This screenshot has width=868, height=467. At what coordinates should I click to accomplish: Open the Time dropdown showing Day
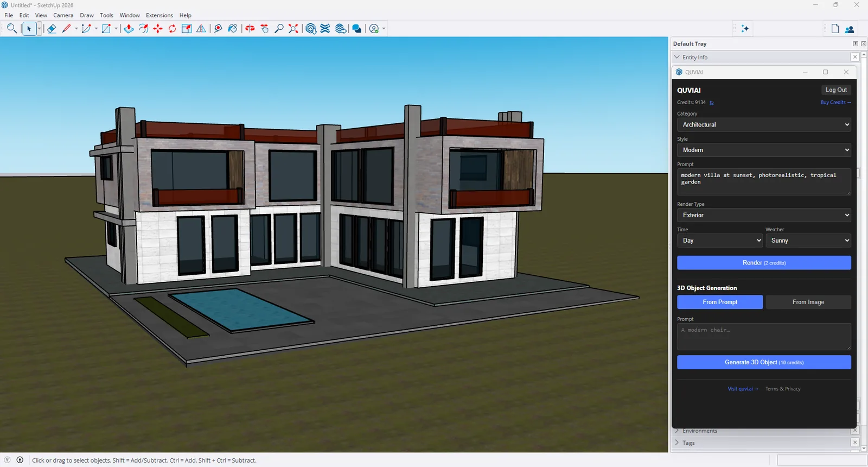pos(720,241)
